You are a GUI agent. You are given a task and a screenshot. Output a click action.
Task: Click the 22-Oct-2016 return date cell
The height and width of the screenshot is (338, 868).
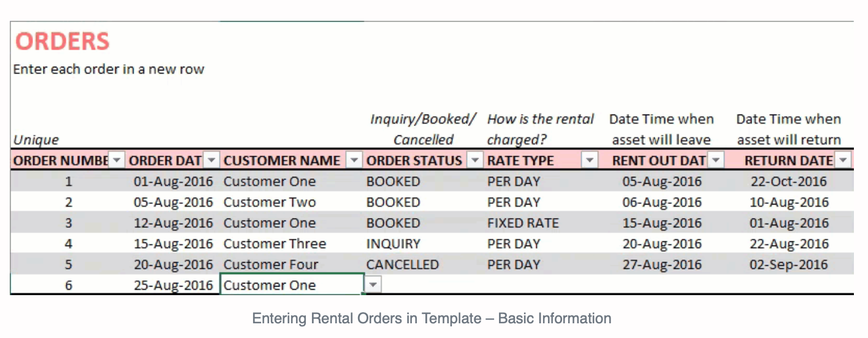(788, 181)
